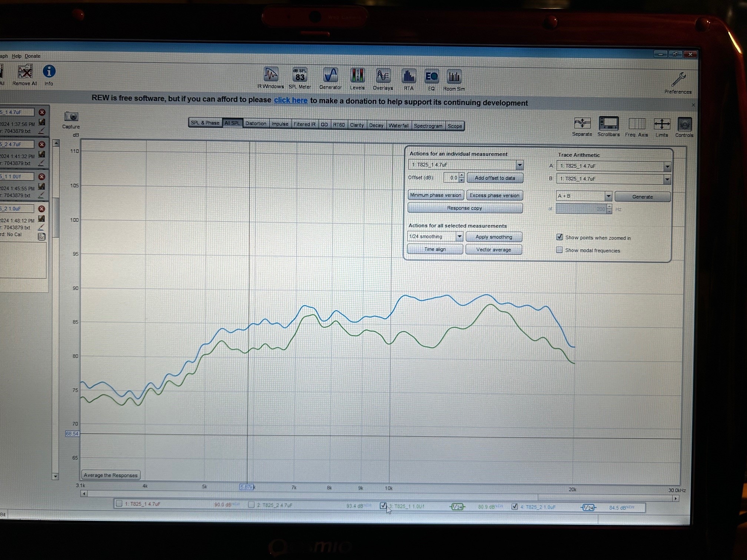Switch to Impulse tab

(280, 124)
